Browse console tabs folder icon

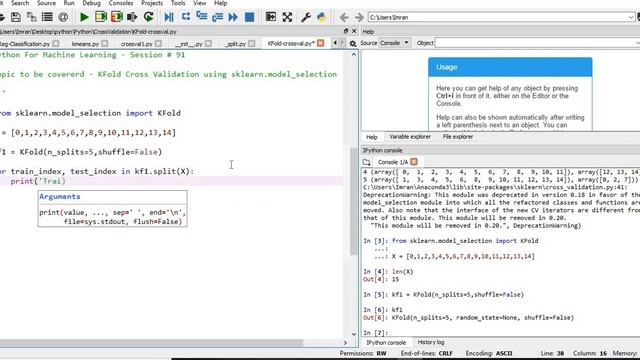click(367, 162)
